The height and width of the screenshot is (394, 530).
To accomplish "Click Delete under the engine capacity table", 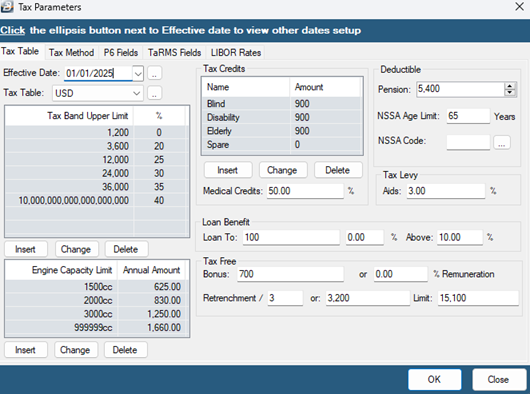I will [125, 350].
